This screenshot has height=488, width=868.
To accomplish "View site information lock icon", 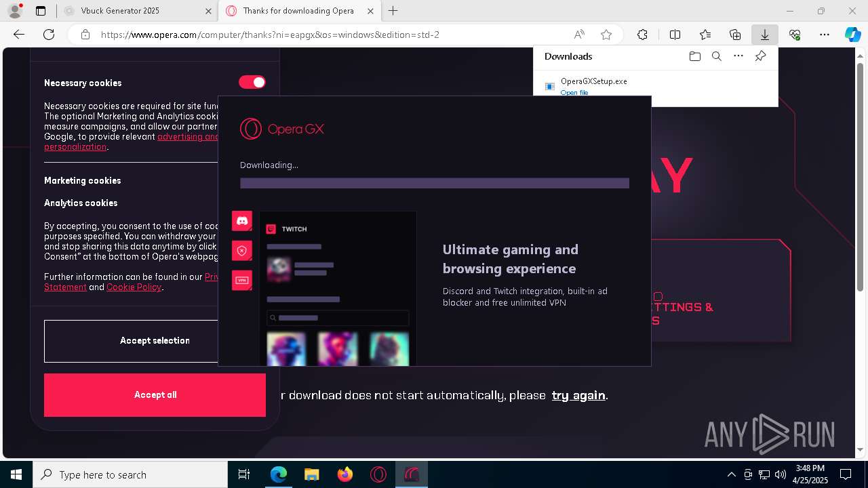I will pyautogui.click(x=85, y=35).
